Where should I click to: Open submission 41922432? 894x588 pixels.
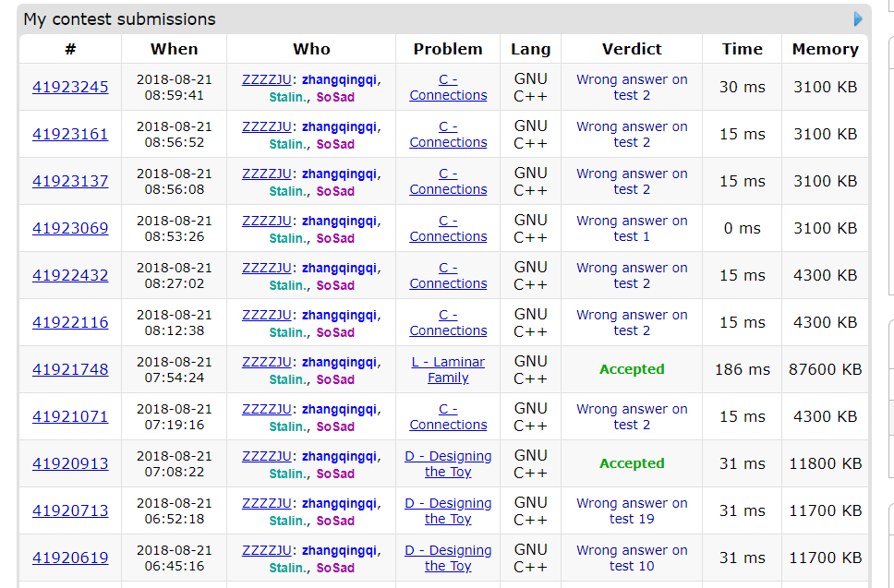click(x=70, y=275)
